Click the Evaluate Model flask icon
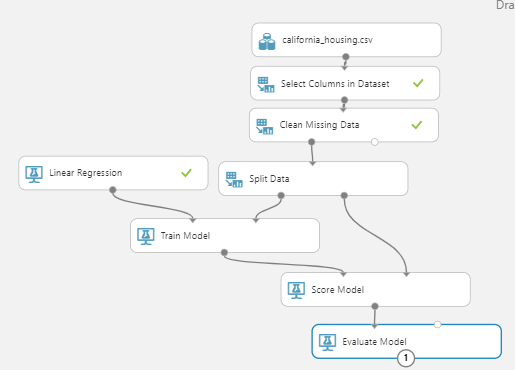The image size is (515, 370). click(x=327, y=342)
